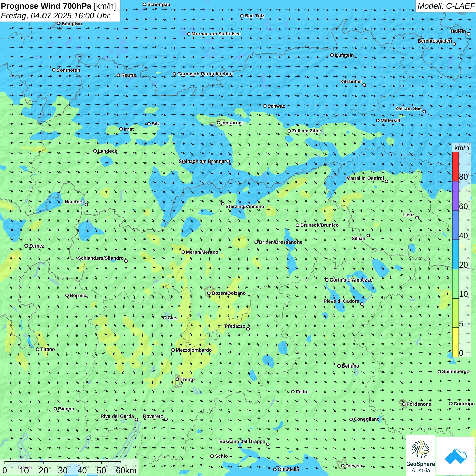This screenshot has width=476, height=476.
Task: Click the Lienz location label
Action: (x=408, y=215)
